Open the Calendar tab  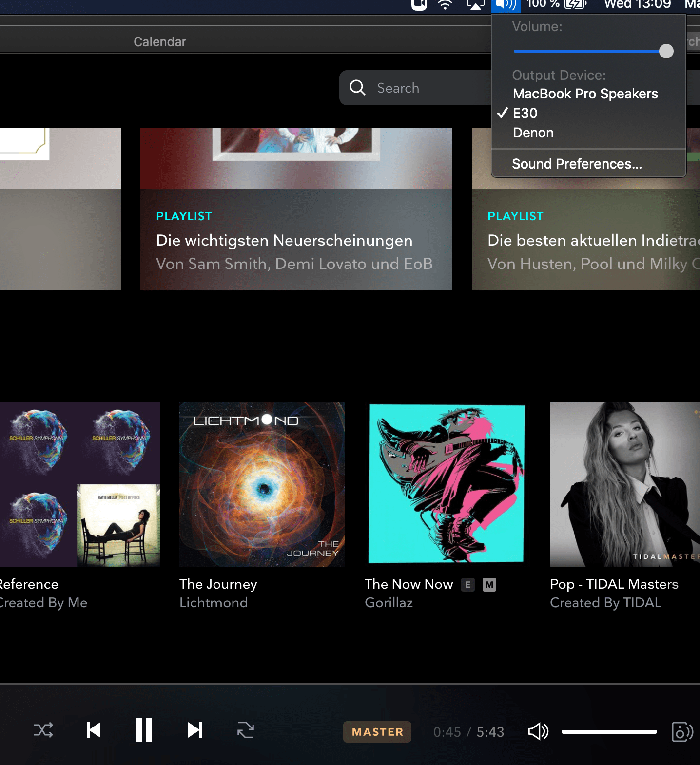pyautogui.click(x=160, y=42)
